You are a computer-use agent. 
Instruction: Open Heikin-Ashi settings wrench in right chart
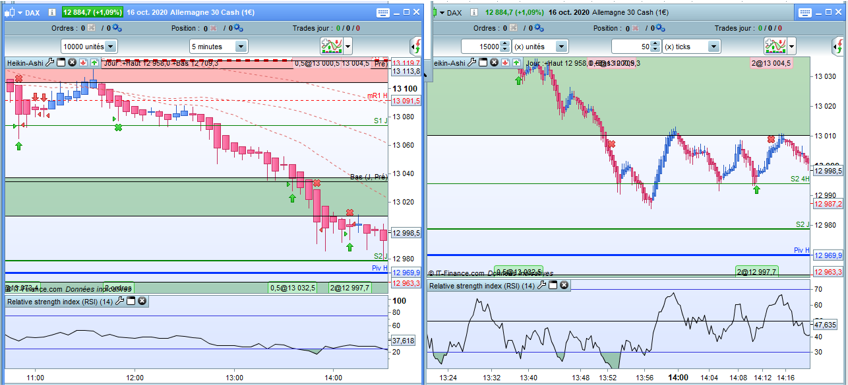pos(471,63)
